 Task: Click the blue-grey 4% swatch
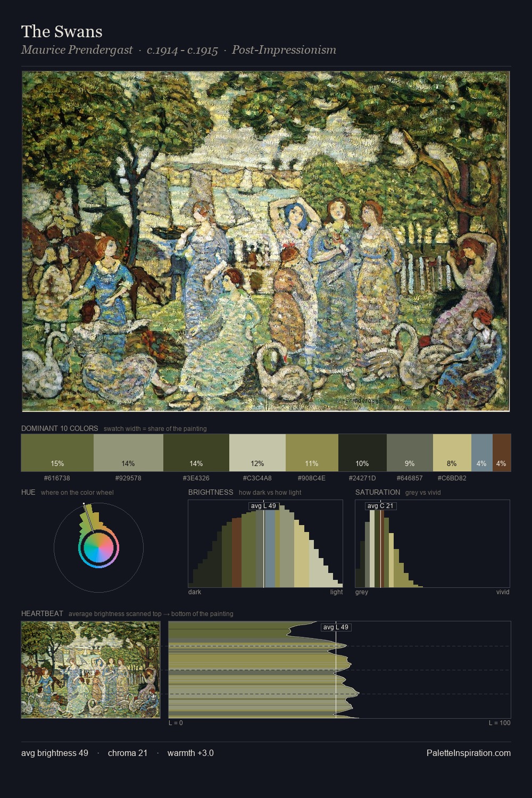click(482, 453)
